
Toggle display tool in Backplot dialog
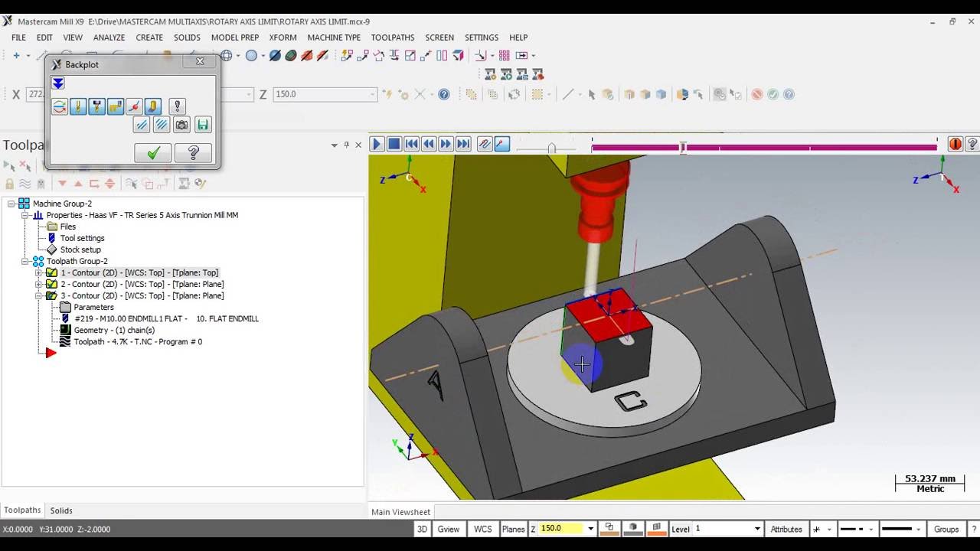78,106
